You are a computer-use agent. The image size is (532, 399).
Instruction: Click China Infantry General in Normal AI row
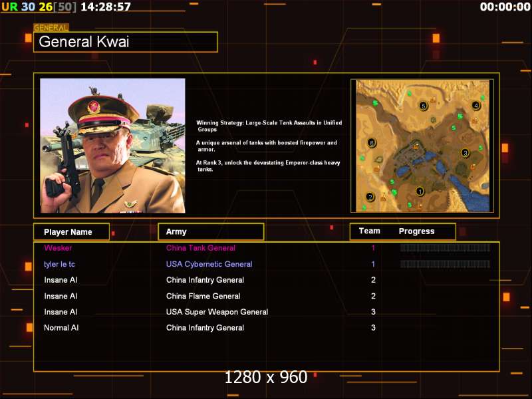pyautogui.click(x=205, y=328)
